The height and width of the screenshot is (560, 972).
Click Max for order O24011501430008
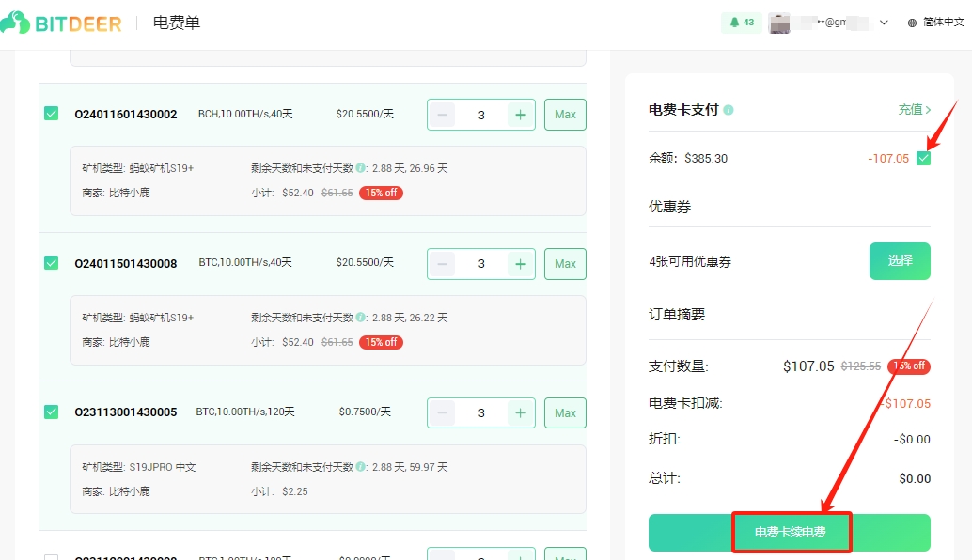(565, 264)
